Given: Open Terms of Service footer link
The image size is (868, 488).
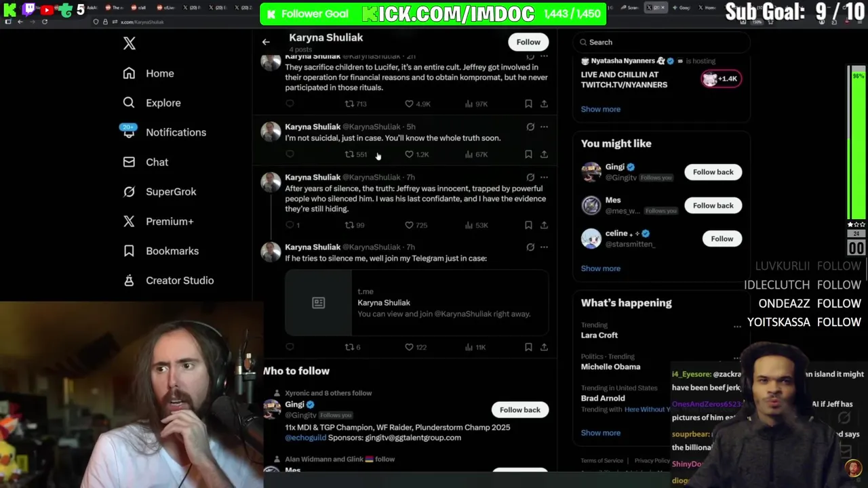Looking at the screenshot, I should point(601,461).
